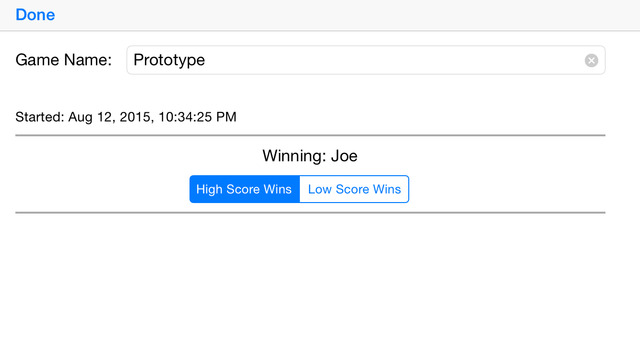Click empty space inside the name field after Prototype
The width and height of the screenshot is (640, 360).
tap(392, 60)
